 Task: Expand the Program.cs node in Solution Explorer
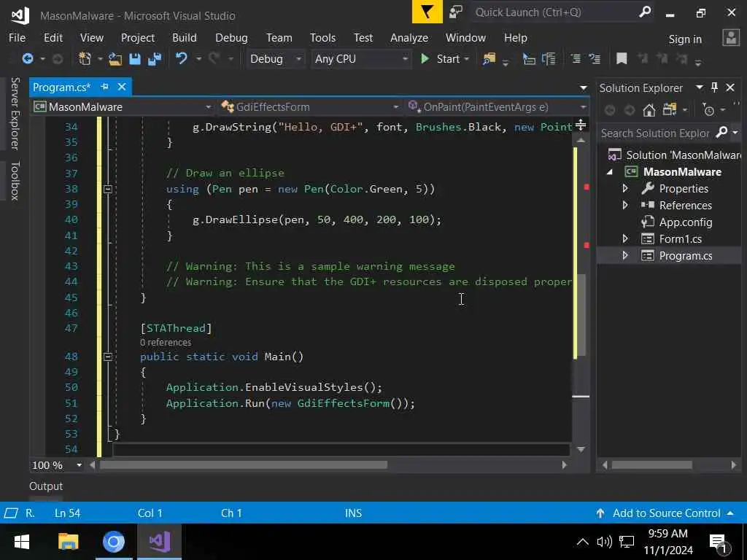click(625, 256)
